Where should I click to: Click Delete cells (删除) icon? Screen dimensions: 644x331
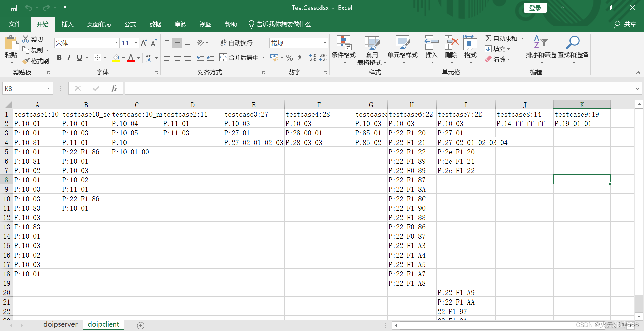(451, 43)
